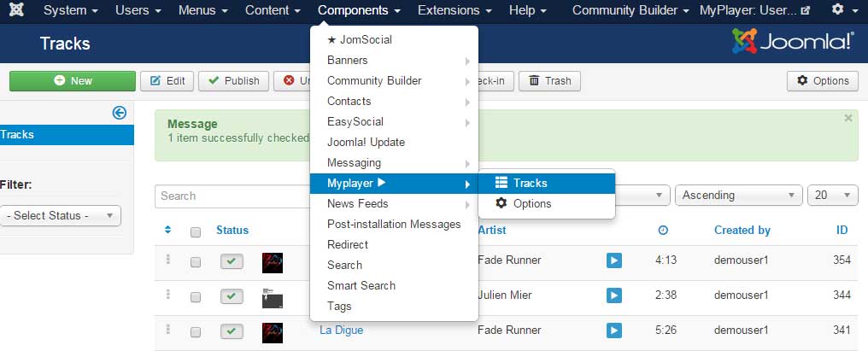Open the Help menu
Screen dimensions: 868x351
coord(528,10)
